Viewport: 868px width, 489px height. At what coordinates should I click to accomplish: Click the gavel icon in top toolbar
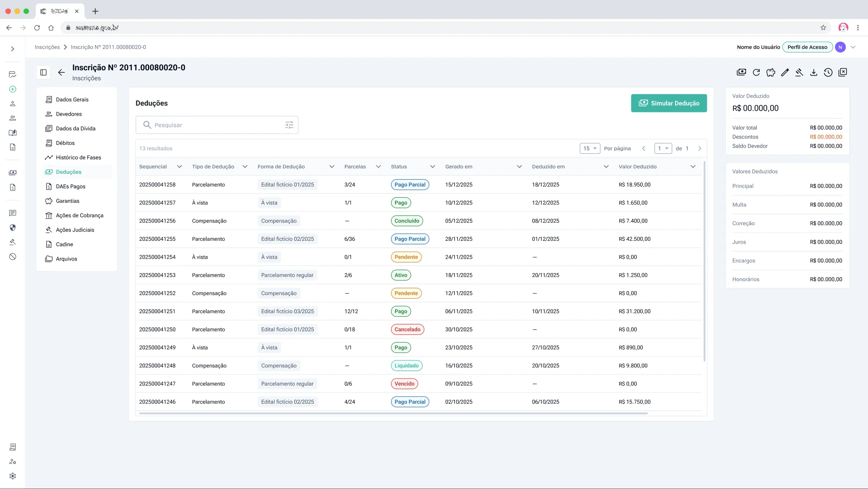(x=799, y=72)
